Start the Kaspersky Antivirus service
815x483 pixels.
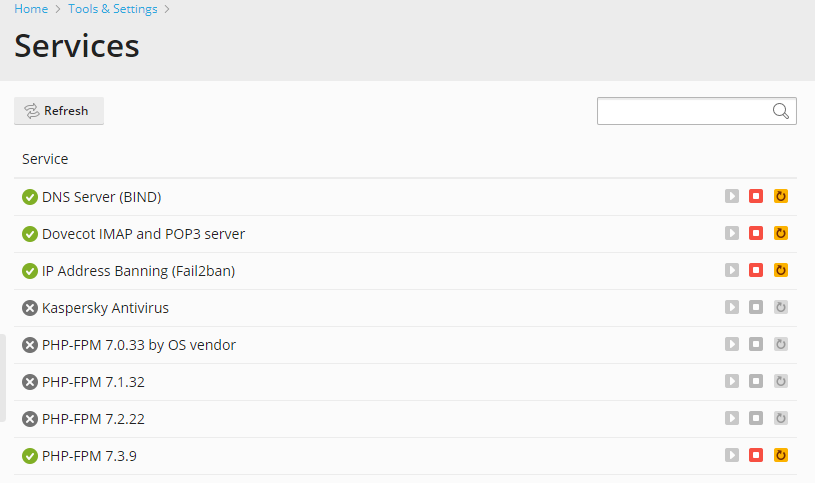click(732, 307)
